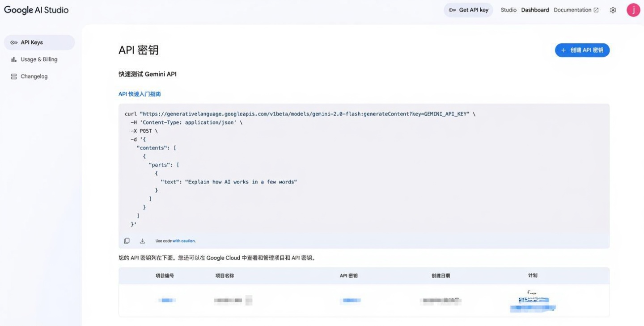
Task: Click the API 密钥 column header
Action: (x=349, y=276)
